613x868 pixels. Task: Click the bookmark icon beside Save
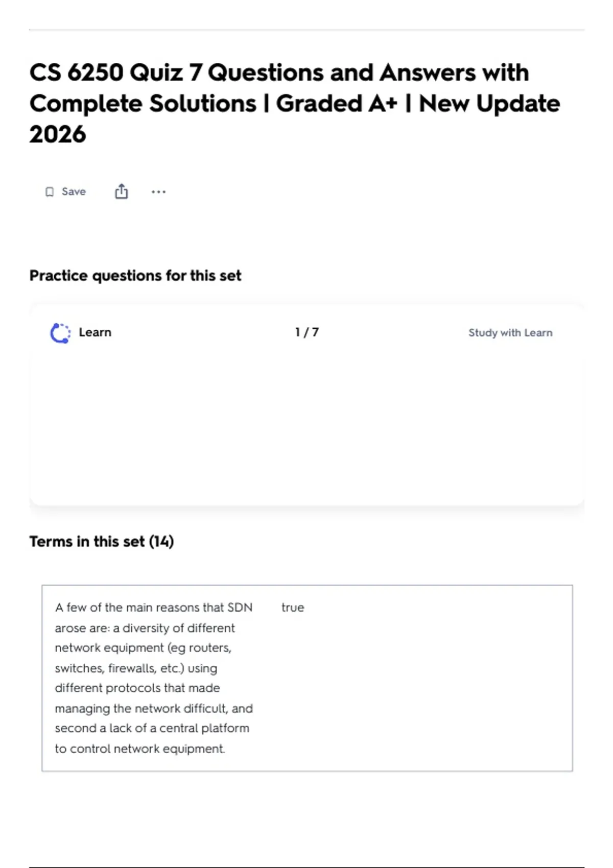[x=50, y=192]
